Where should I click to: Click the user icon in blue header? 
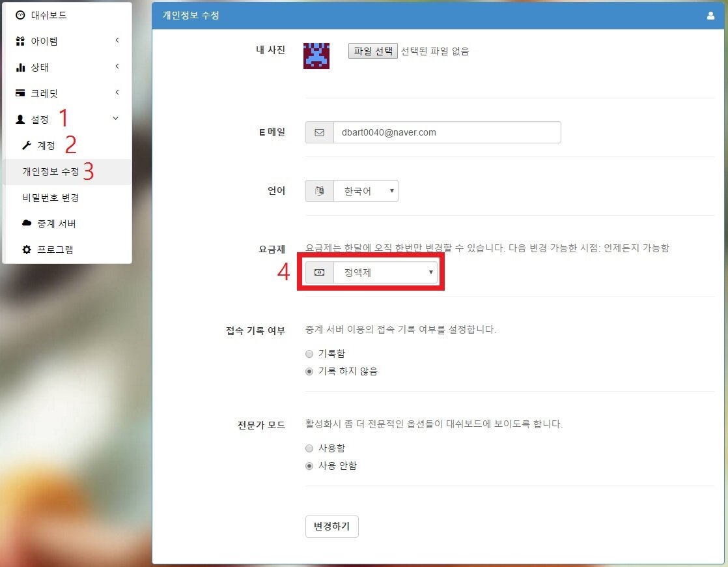pos(710,16)
